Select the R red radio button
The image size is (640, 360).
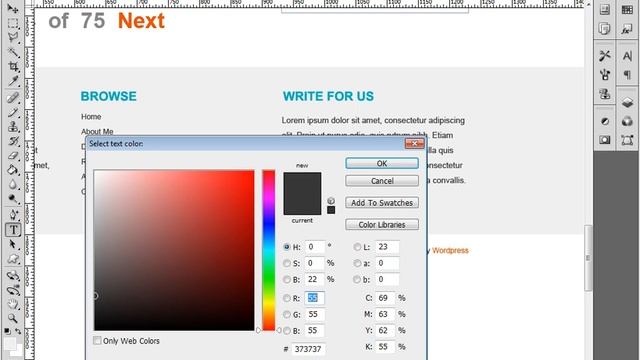click(287, 298)
